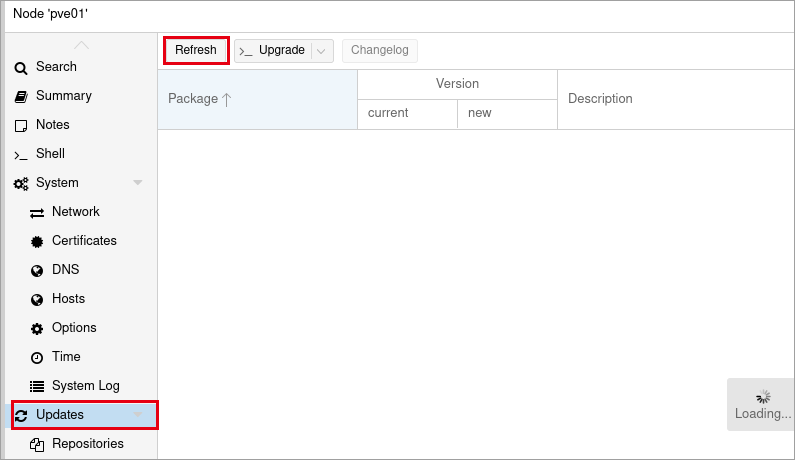The height and width of the screenshot is (460, 795).
Task: Click the Repositories files icon
Action: (x=37, y=445)
